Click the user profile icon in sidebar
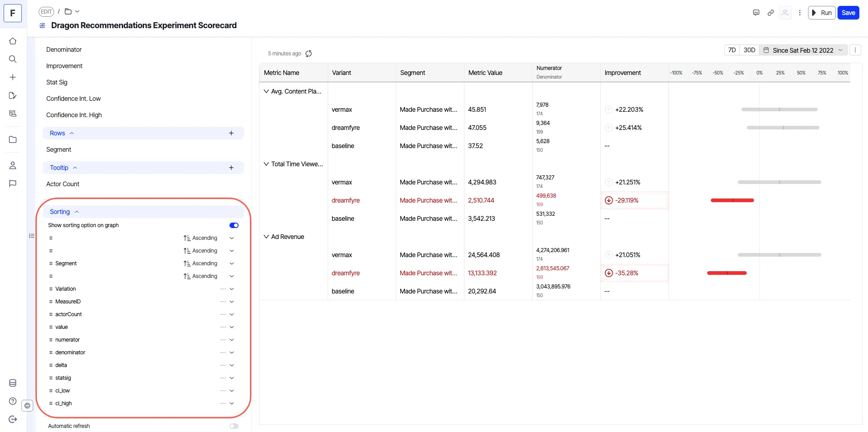868x432 pixels. [13, 165]
